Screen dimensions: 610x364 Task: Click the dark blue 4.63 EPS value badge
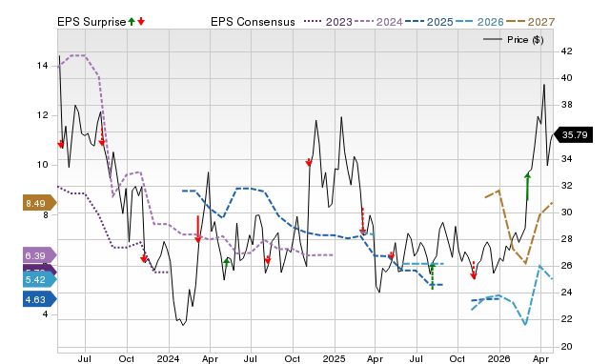point(40,299)
